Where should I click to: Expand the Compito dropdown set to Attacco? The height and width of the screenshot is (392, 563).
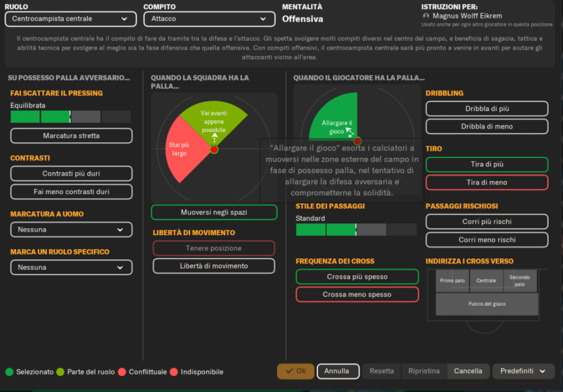click(x=209, y=19)
